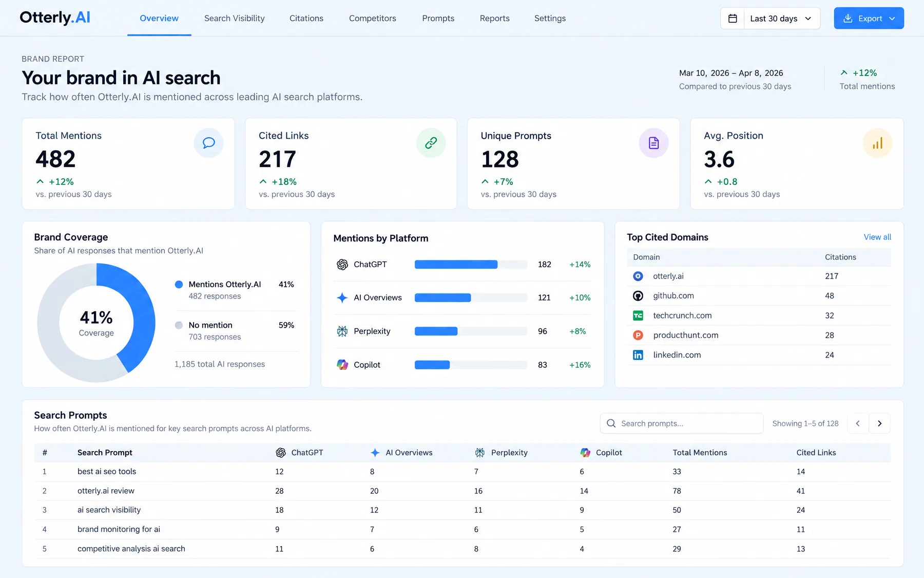Click the Cited Links column header in table
This screenshot has height=578, width=924.
coord(816,453)
